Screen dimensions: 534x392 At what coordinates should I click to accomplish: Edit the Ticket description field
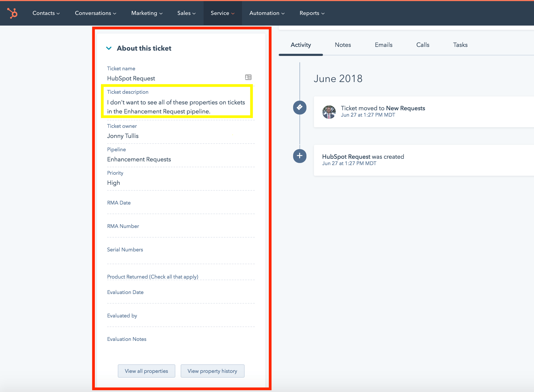click(176, 107)
